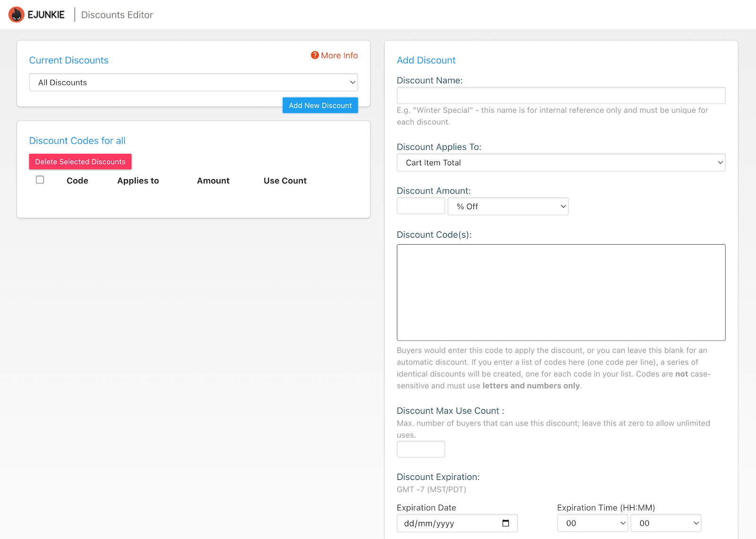The width and height of the screenshot is (756, 539).
Task: Open the calendar picker icon in Expiration Date
Action: point(506,523)
